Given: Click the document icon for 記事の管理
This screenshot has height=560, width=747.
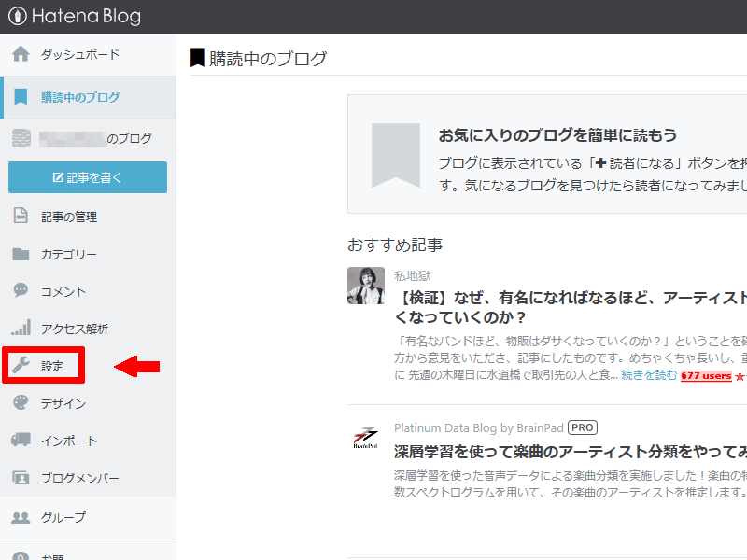Looking at the screenshot, I should click(21, 216).
